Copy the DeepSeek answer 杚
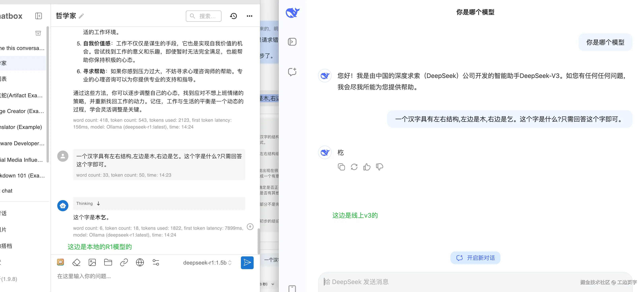Screen dimensions: 644x292 click(341, 167)
